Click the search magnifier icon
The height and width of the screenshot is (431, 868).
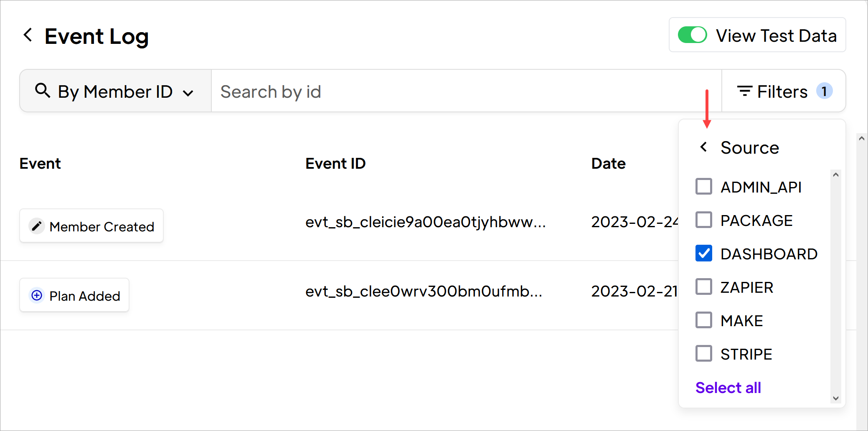(43, 90)
